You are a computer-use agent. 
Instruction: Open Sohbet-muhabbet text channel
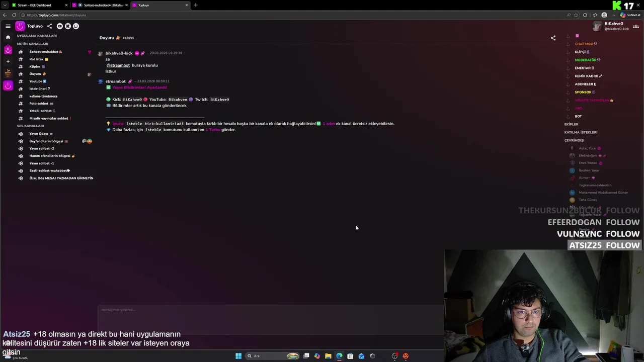click(46, 52)
